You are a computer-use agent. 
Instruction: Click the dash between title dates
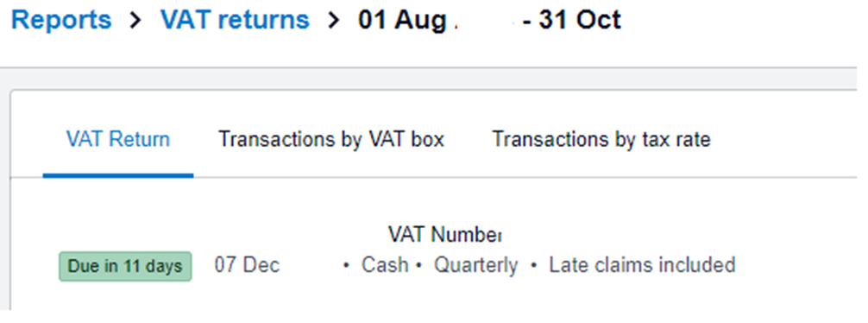pos(526,22)
